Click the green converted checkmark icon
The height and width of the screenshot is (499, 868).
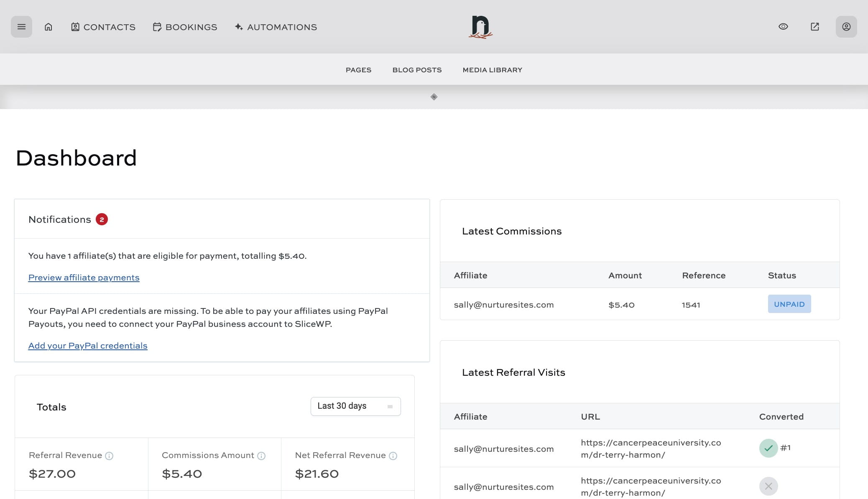[768, 448]
